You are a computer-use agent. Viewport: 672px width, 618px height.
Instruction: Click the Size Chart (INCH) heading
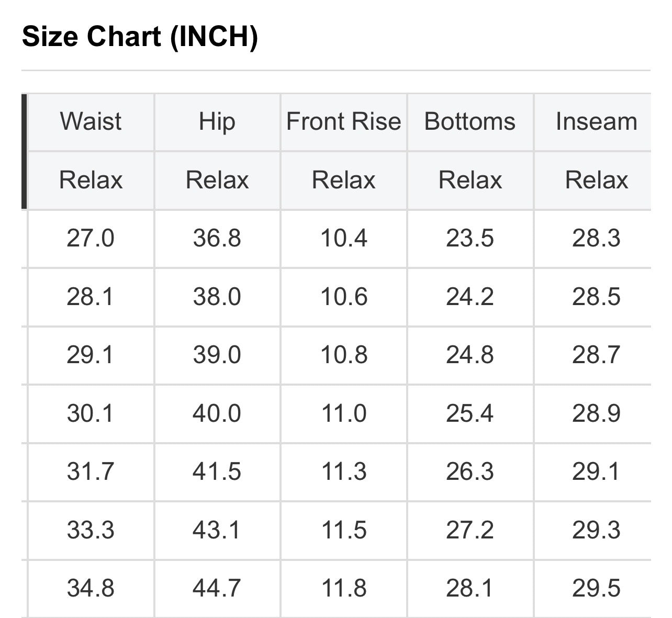pyautogui.click(x=140, y=37)
